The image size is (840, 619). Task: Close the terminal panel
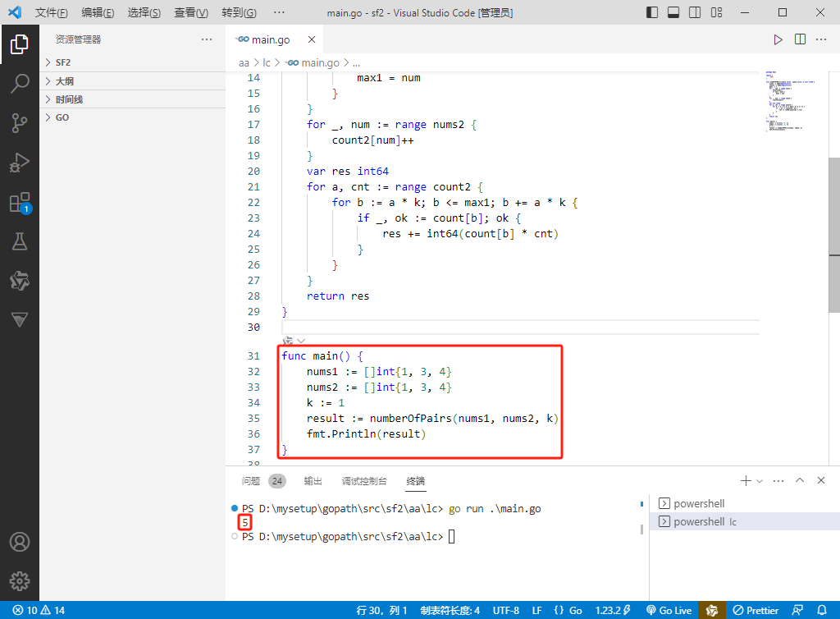coord(820,481)
